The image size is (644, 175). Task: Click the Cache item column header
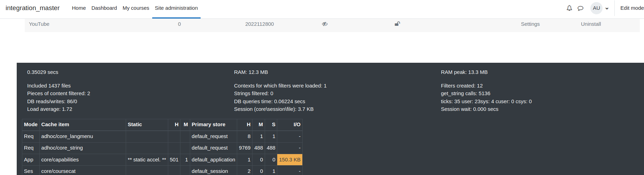55,124
